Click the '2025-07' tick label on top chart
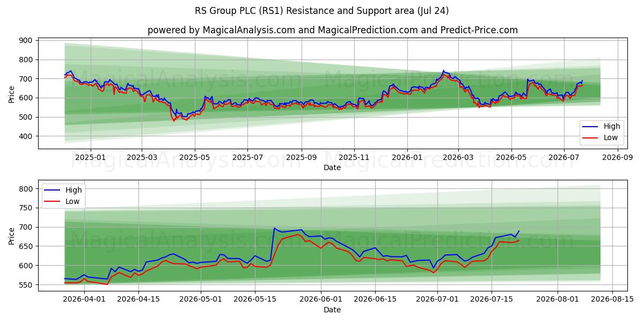Viewport: 644px width, 322px height. (x=247, y=158)
